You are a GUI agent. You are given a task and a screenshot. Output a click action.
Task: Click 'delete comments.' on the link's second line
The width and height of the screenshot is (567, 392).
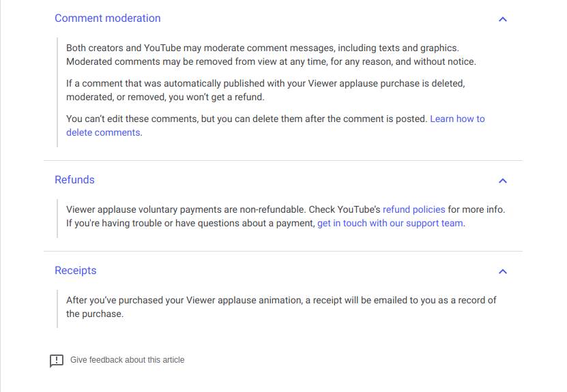click(103, 132)
